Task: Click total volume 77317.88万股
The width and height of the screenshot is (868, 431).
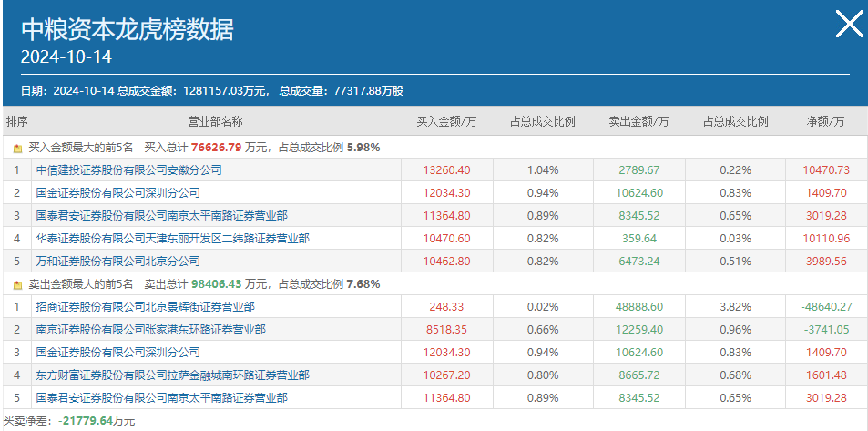Action: coord(369,91)
